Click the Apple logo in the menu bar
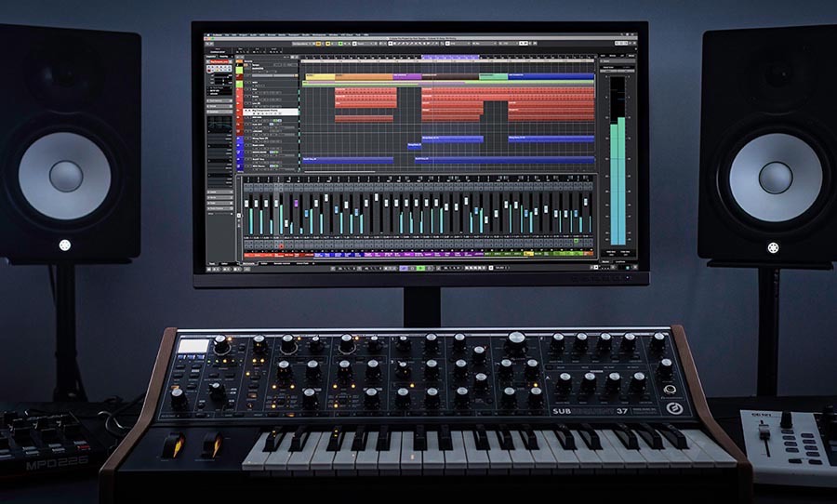The height and width of the screenshot is (504, 837). click(x=208, y=34)
